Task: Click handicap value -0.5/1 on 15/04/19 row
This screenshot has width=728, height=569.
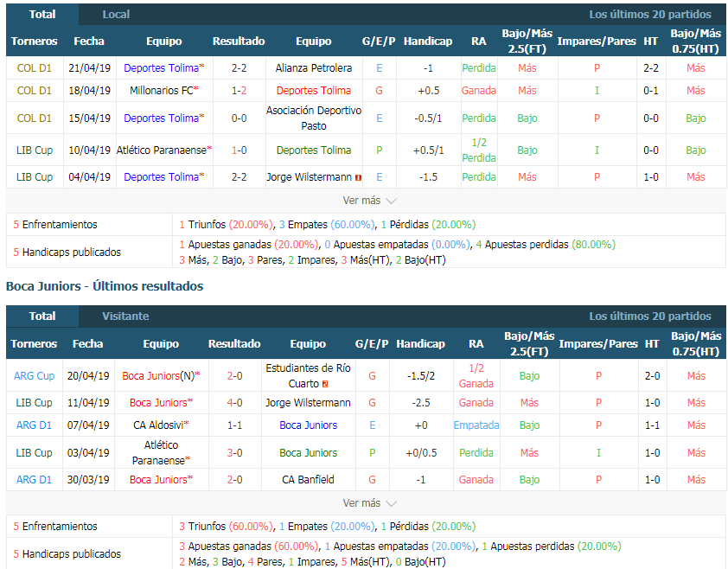Action: (428, 118)
